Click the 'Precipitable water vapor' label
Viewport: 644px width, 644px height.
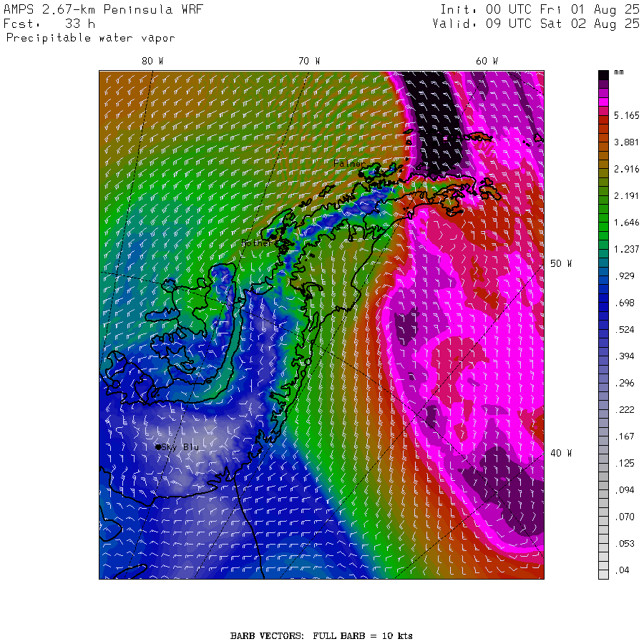[90, 38]
